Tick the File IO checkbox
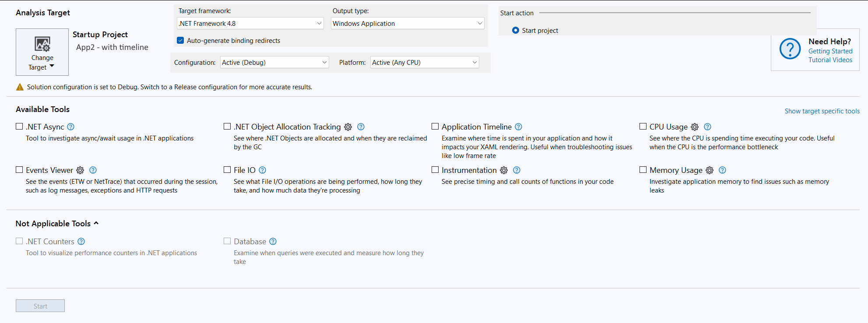 click(227, 170)
